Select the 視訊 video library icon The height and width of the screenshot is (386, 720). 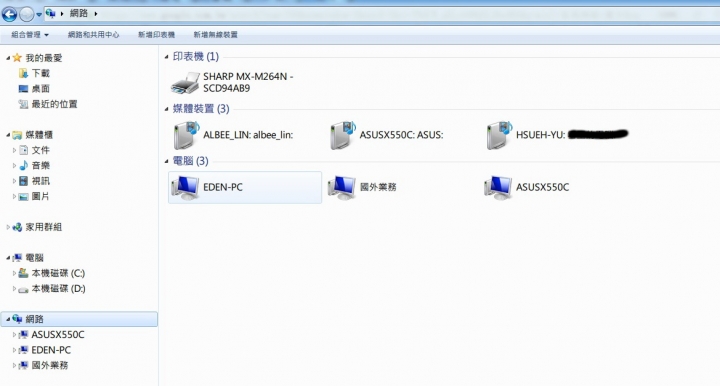(23, 181)
